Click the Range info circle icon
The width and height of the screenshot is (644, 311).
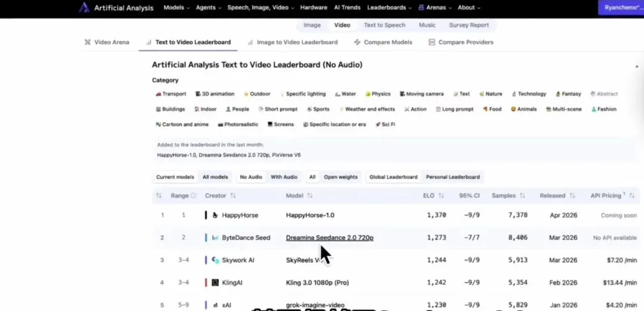coord(193,196)
